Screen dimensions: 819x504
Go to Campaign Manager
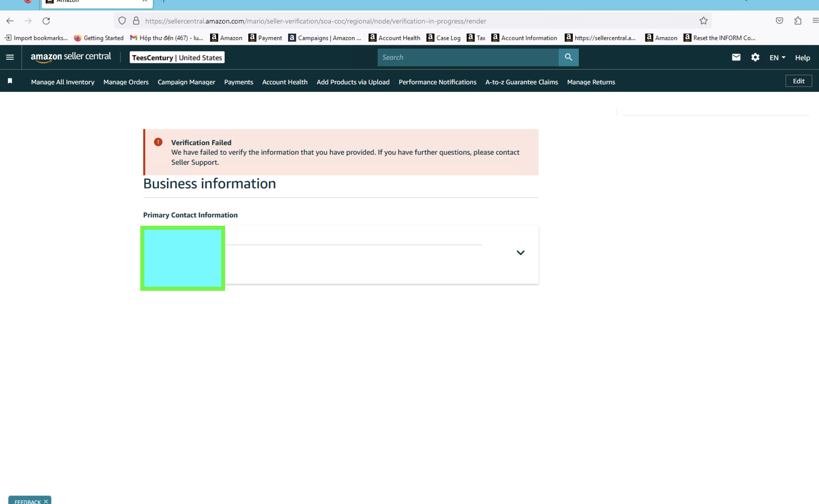pyautogui.click(x=186, y=82)
